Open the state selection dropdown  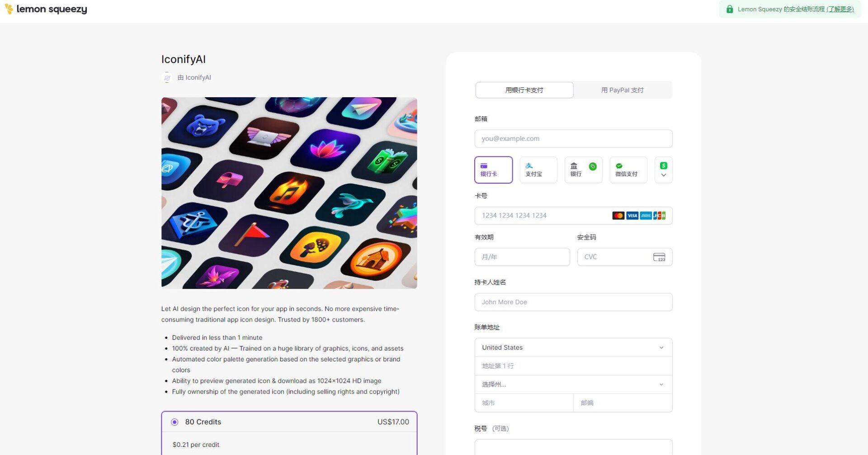573,384
